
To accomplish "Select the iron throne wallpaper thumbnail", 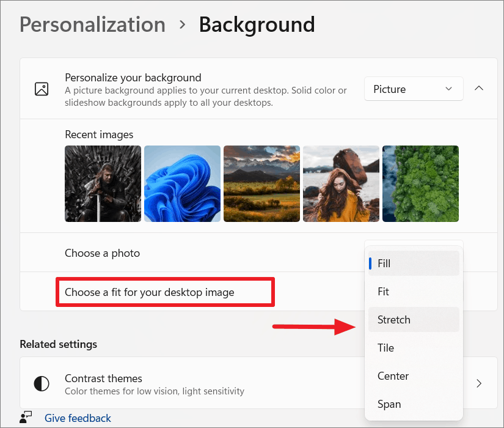I will tap(103, 184).
